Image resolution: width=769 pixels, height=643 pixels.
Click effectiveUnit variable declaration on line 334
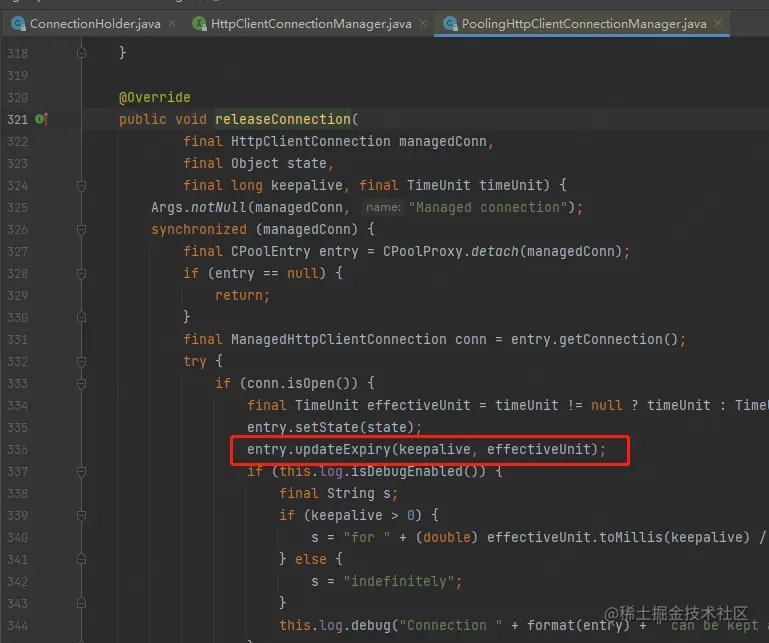point(418,405)
